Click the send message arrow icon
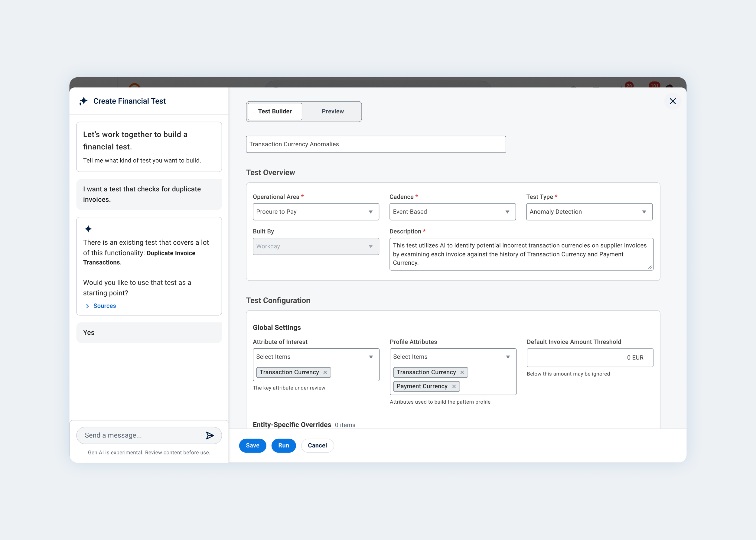The width and height of the screenshot is (756, 540). click(x=210, y=435)
